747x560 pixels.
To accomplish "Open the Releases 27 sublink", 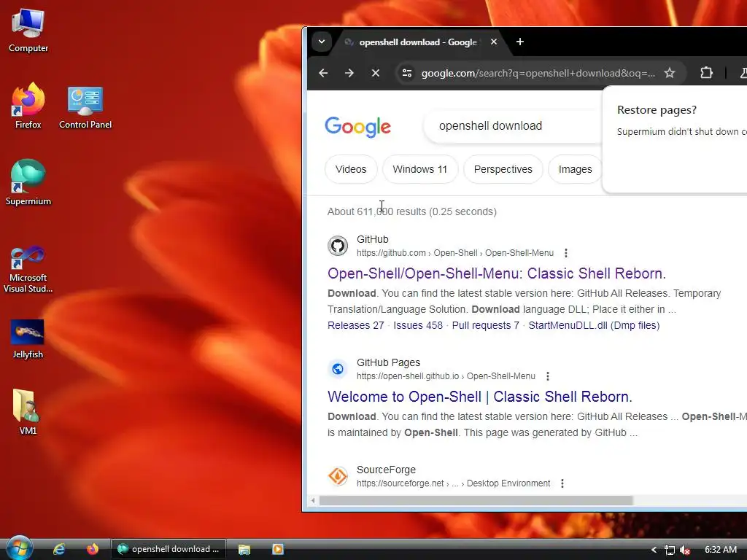I will coord(355,325).
